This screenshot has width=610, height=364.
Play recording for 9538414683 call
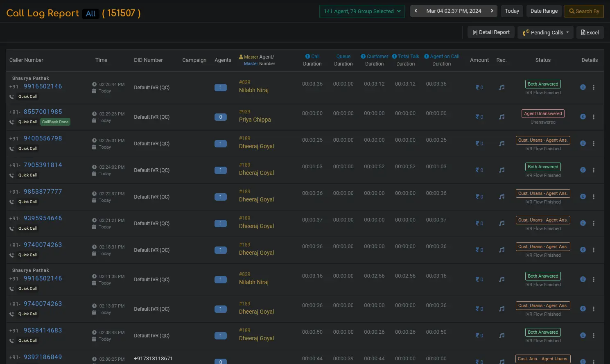502,335
